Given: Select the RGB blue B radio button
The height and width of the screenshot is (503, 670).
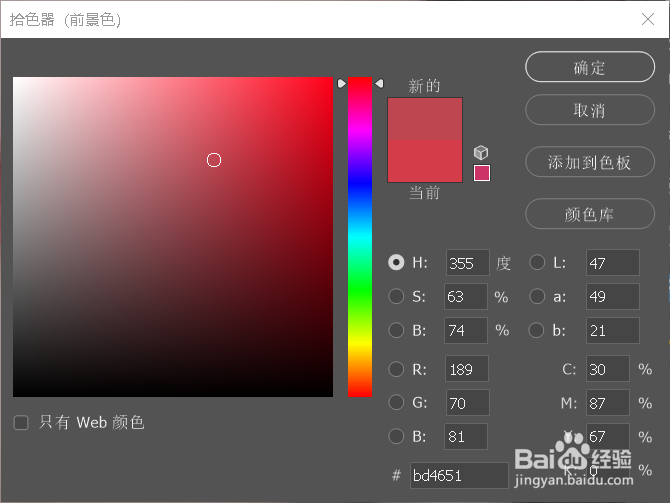Looking at the screenshot, I should [396, 436].
